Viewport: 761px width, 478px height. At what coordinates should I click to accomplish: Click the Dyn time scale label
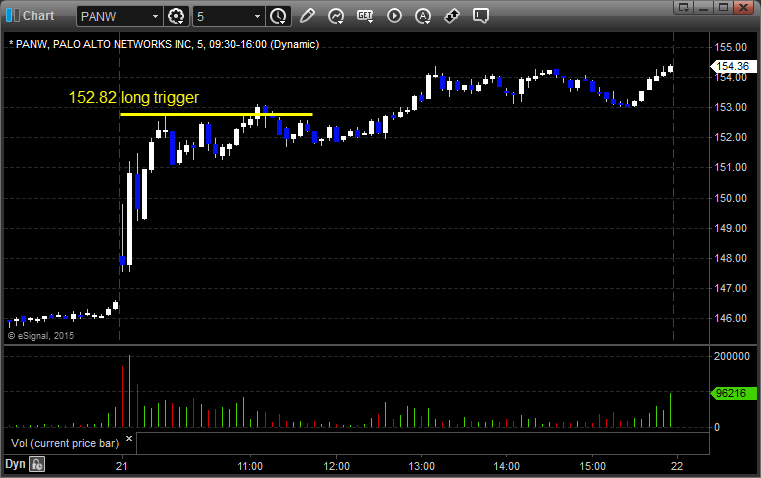tap(15, 464)
